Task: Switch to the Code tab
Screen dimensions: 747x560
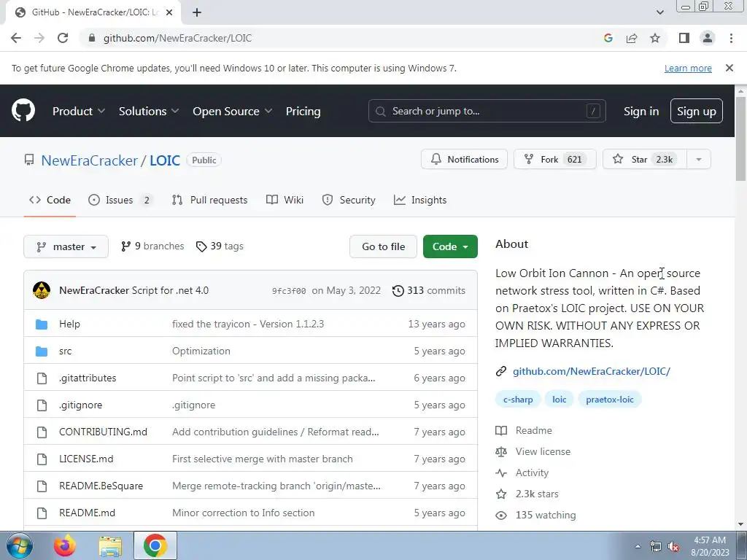Action: 50,200
